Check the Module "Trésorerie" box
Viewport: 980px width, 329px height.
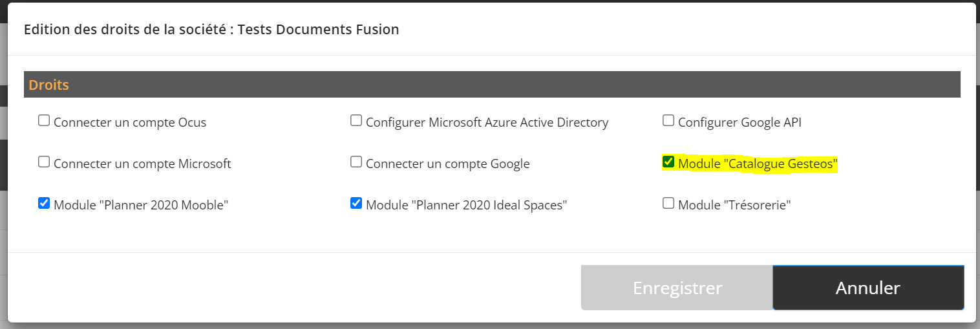668,204
